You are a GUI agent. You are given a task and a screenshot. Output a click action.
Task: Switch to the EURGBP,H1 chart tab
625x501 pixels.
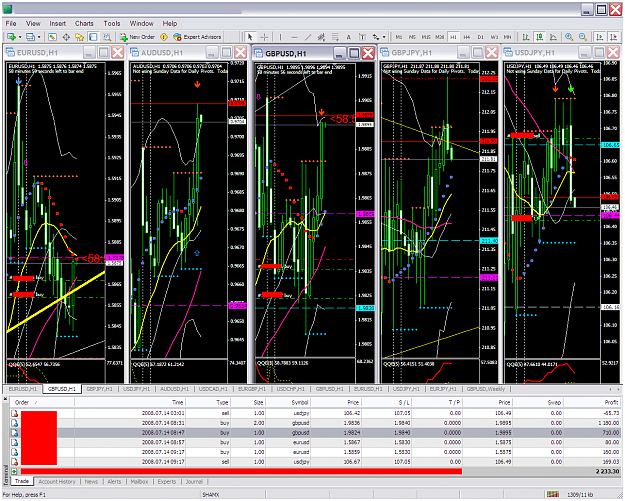[x=252, y=389]
